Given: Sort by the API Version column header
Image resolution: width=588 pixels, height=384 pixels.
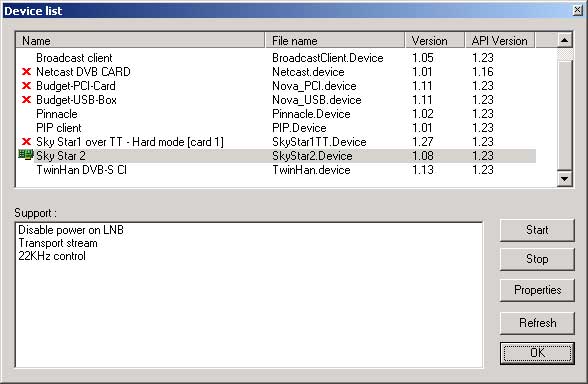Looking at the screenshot, I should (500, 40).
